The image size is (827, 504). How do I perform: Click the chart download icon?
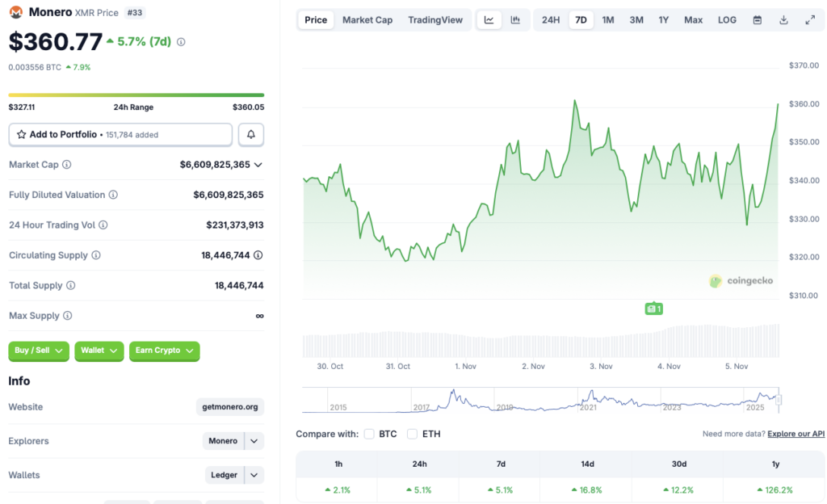(x=782, y=19)
